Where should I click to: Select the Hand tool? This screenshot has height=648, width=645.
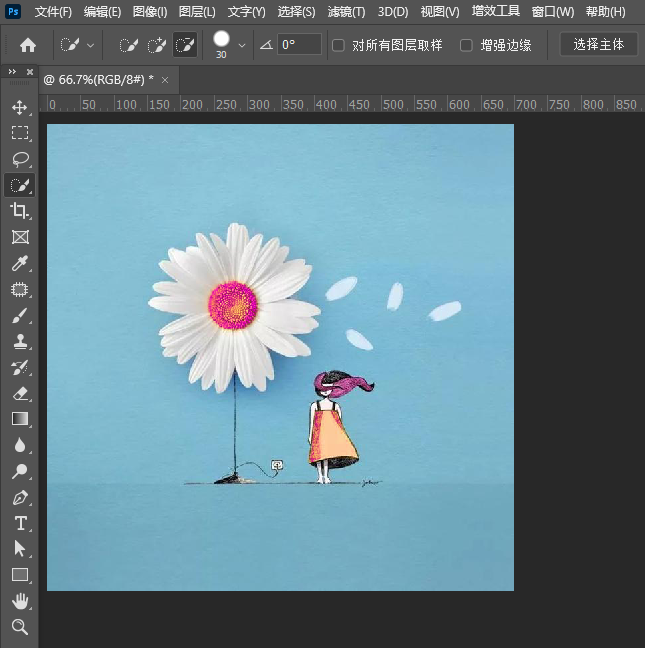pyautogui.click(x=19, y=601)
